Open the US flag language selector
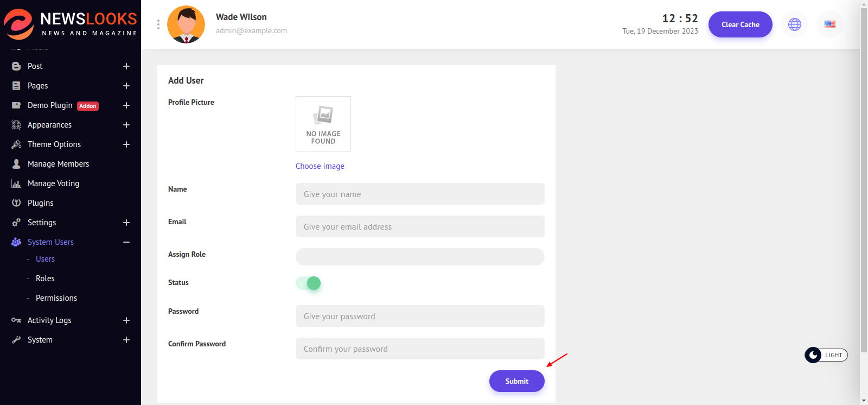Image resolution: width=868 pixels, height=405 pixels. click(x=829, y=24)
